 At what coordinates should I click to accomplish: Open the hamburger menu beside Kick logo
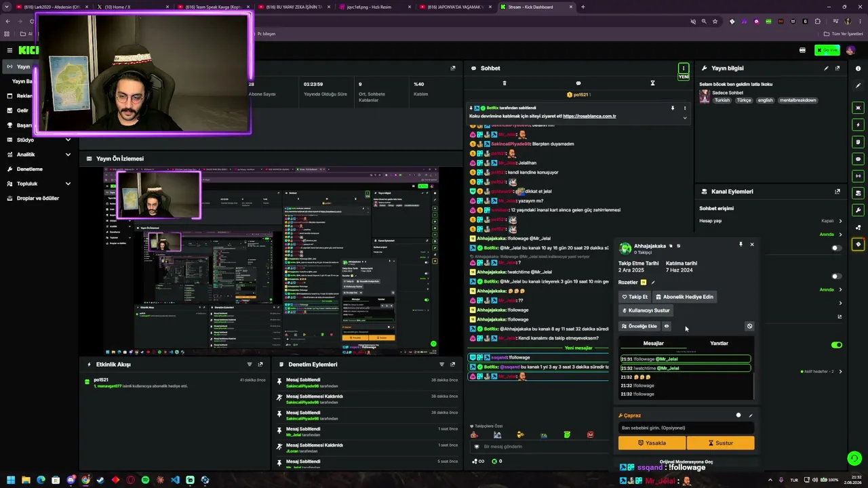(9, 50)
